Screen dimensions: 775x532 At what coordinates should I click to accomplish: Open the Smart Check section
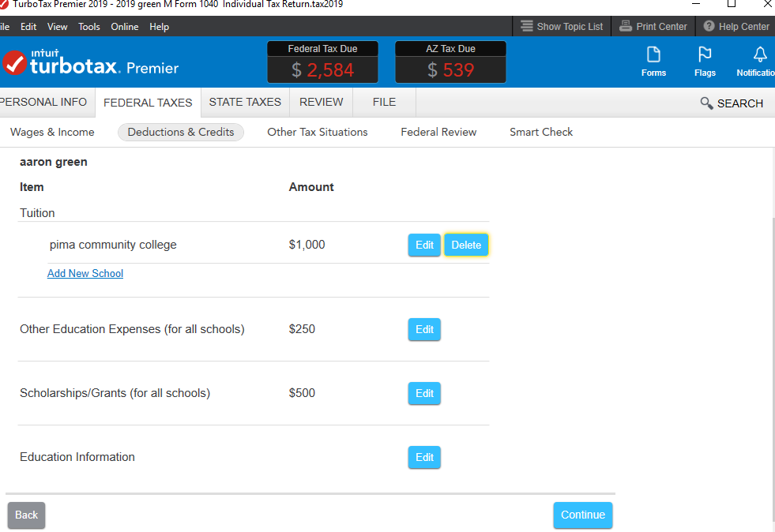click(x=541, y=133)
